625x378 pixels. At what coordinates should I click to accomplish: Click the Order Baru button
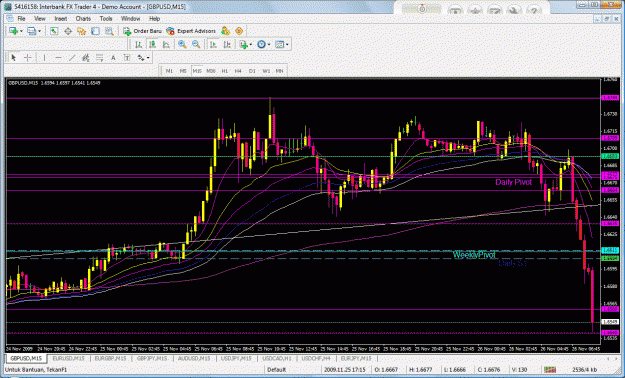tap(142, 31)
